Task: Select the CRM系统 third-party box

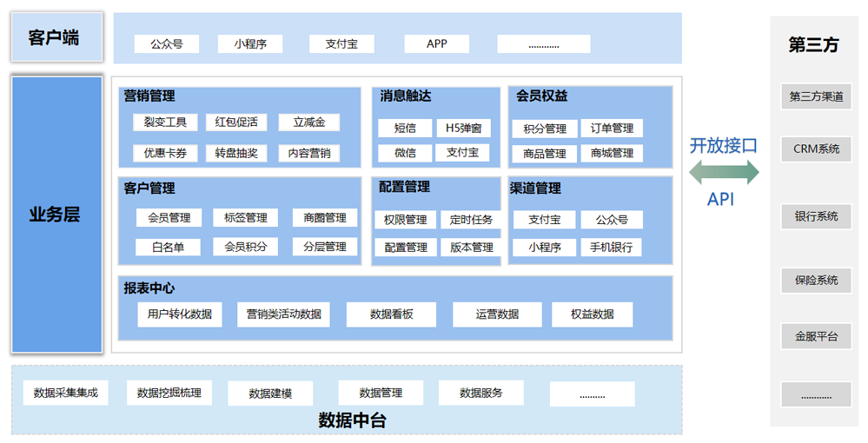Action: click(x=816, y=149)
